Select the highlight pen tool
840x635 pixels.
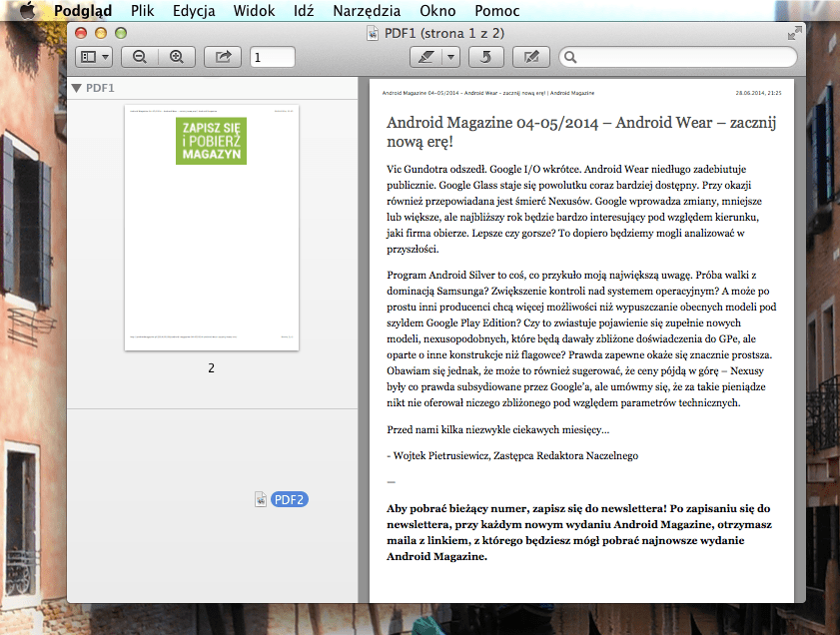(x=426, y=57)
